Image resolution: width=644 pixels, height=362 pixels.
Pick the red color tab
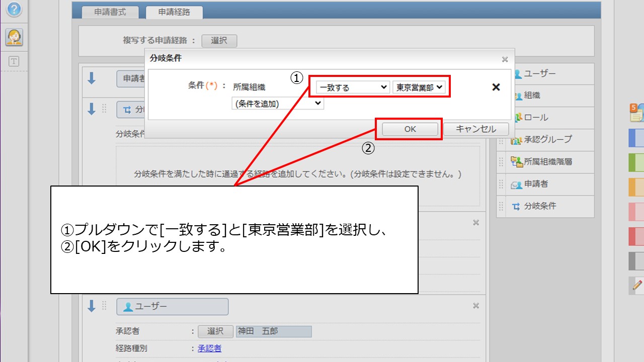tap(636, 236)
